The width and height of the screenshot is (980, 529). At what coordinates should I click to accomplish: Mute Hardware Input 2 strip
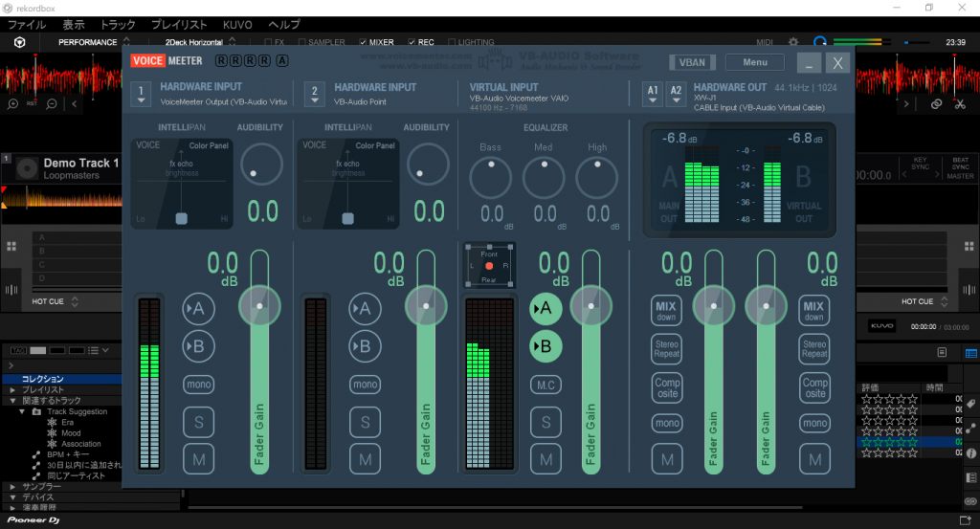(x=365, y=460)
